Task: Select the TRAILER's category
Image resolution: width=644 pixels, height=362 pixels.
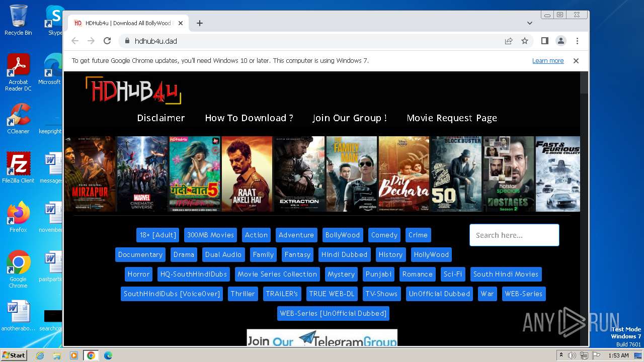Action: [x=282, y=294]
